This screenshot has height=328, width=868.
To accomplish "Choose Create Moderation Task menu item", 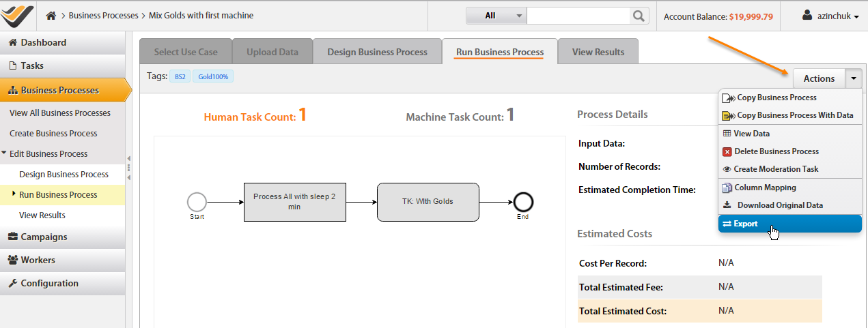I will pyautogui.click(x=790, y=169).
